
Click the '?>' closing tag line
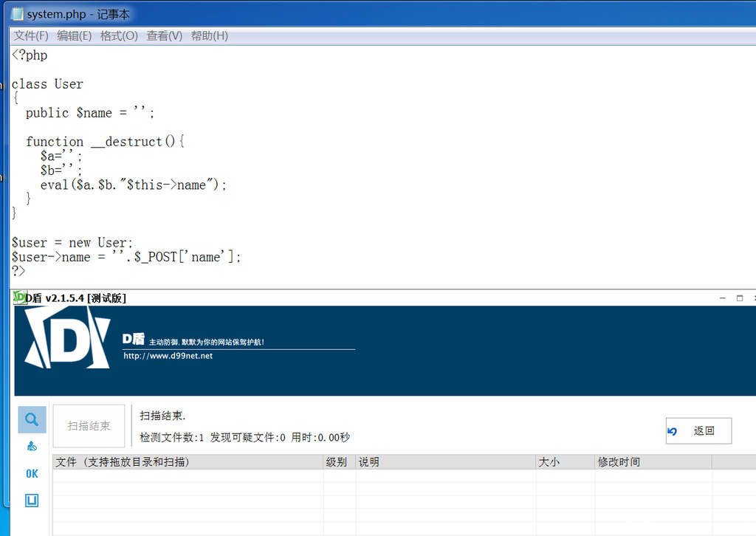tap(18, 271)
